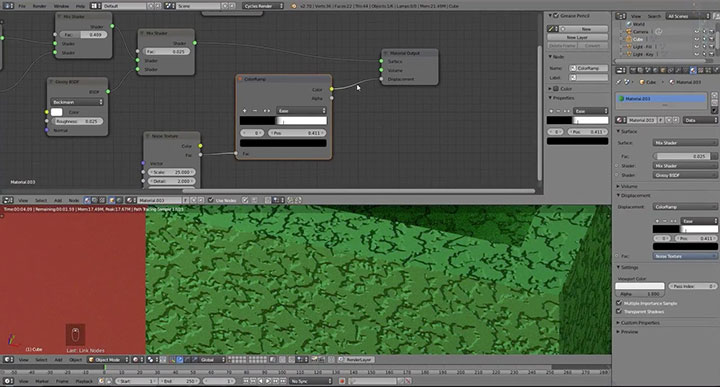
Task: Switch to Texture properties tab icon
Action: [x=700, y=70]
